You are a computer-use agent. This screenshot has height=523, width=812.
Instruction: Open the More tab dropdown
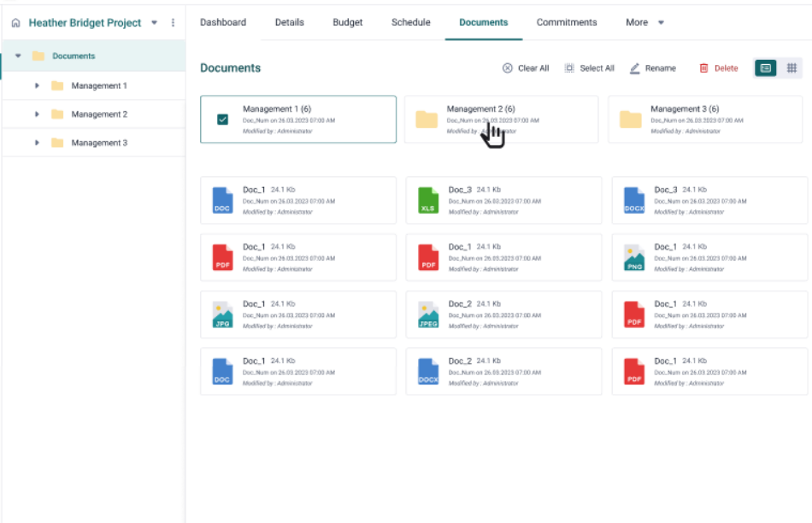click(x=644, y=22)
